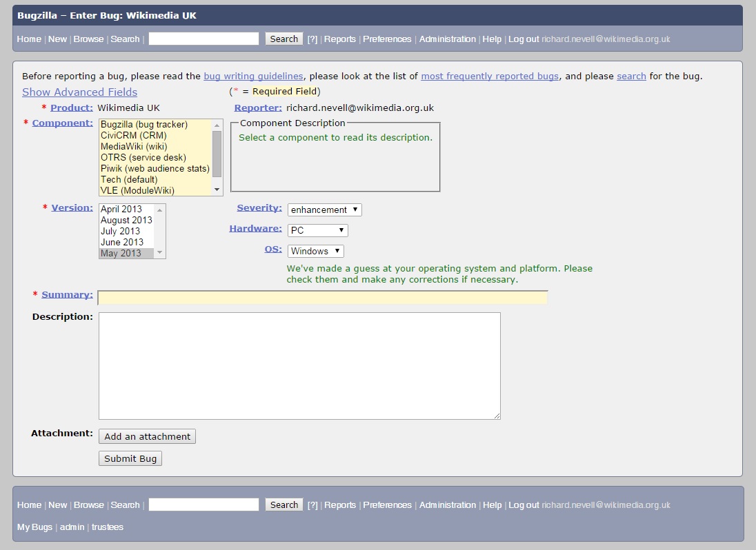The image size is (756, 550).
Task: Click the top Search button
Action: pyautogui.click(x=284, y=39)
